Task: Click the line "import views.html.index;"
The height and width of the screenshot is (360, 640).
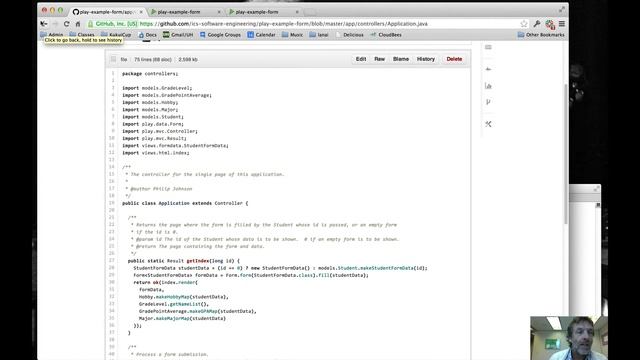Action: pyautogui.click(x=156, y=153)
